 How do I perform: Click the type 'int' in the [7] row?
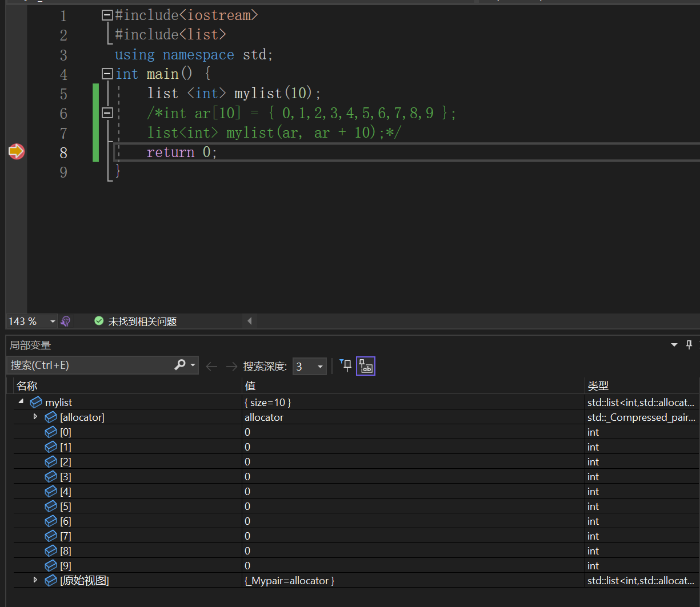click(x=593, y=536)
